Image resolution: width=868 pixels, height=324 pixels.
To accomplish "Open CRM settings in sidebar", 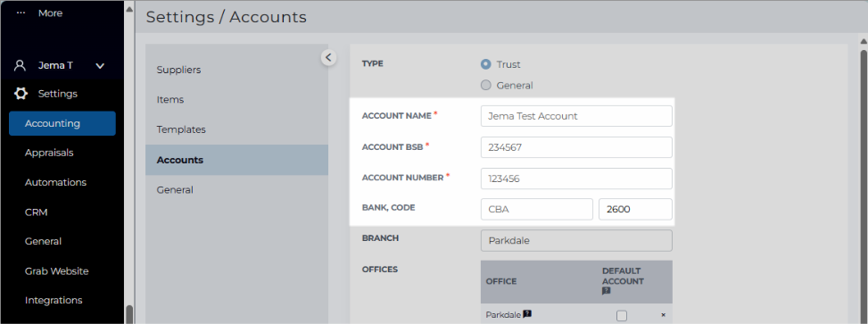I will pos(36,212).
